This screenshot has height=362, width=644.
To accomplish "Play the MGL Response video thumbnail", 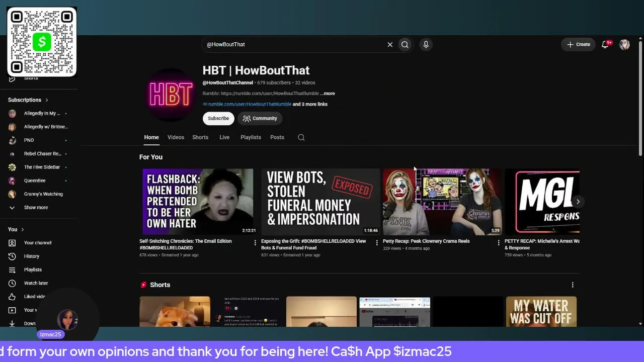I will coord(542,202).
